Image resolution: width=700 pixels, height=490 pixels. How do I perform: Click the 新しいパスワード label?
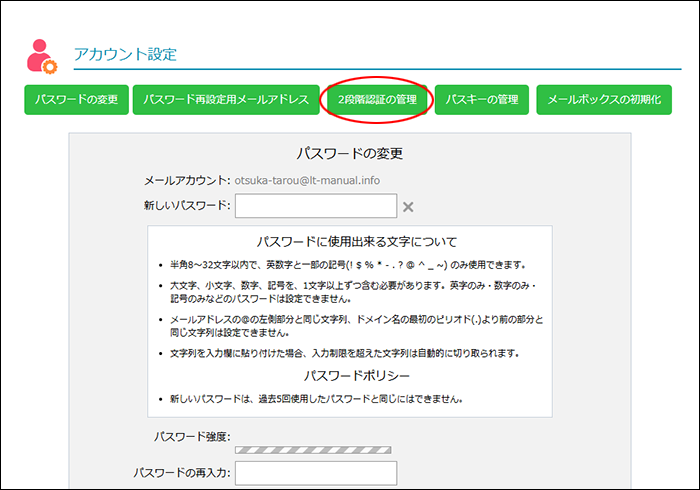point(187,206)
